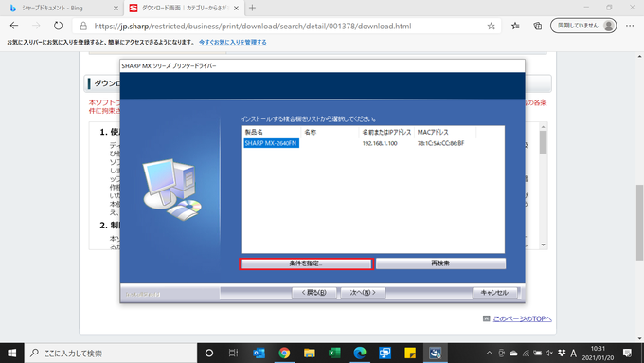The width and height of the screenshot is (644, 363).
Task: Open Cortana from the taskbar
Action: (209, 353)
